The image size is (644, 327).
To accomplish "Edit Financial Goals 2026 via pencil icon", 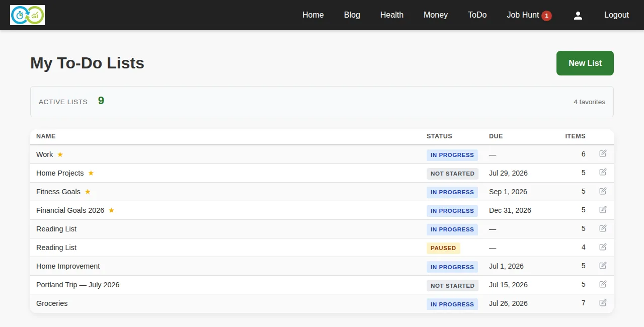I will (603, 209).
